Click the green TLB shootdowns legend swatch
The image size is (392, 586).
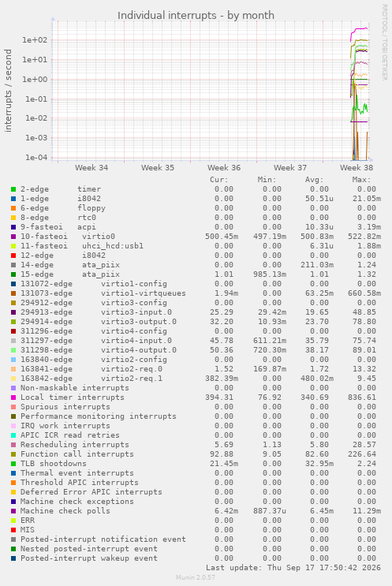tap(13, 464)
